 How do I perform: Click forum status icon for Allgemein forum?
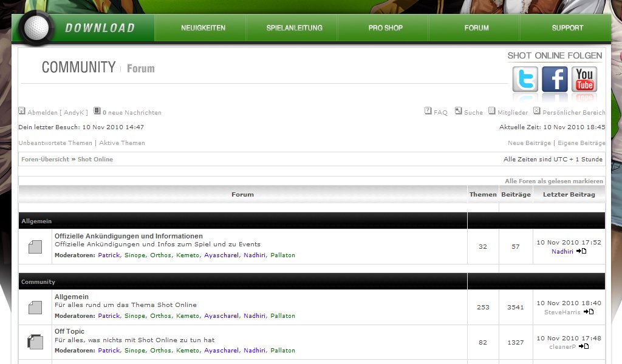pos(35,308)
